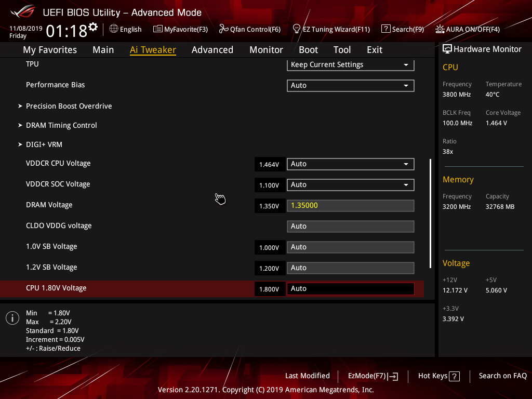The height and width of the screenshot is (399, 532).
Task: Click the 1.100V SOC voltage readout
Action: coord(270,185)
